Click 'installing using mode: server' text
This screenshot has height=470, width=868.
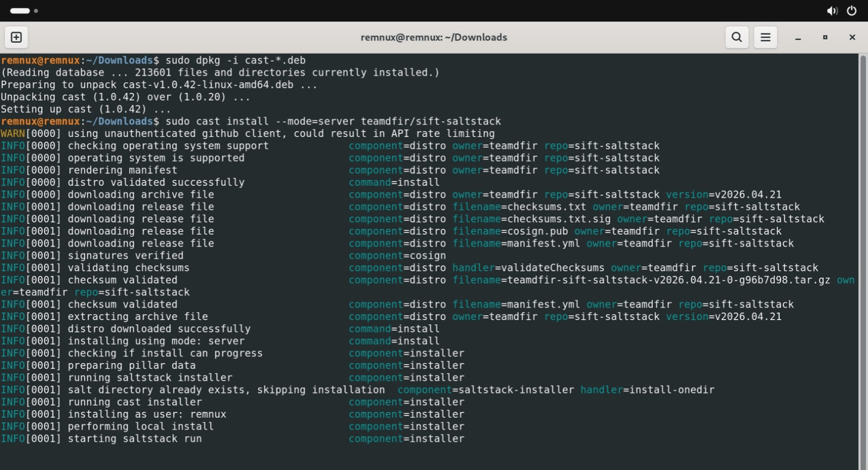[x=156, y=341]
